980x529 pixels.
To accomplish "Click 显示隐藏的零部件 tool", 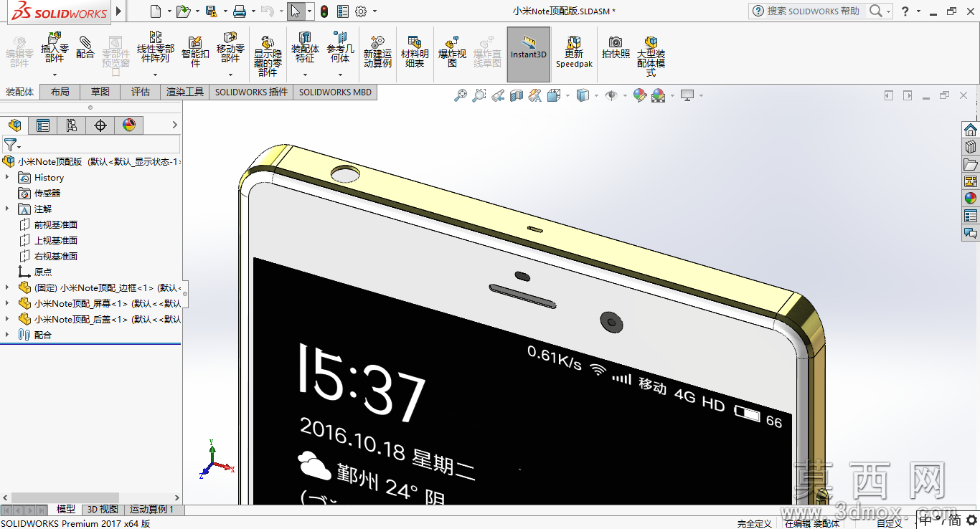I will coord(268,55).
